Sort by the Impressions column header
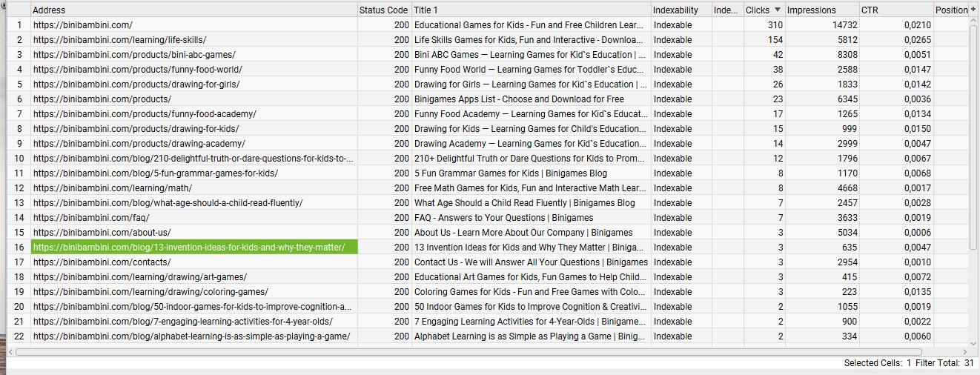This screenshot has width=980, height=375. (x=821, y=10)
